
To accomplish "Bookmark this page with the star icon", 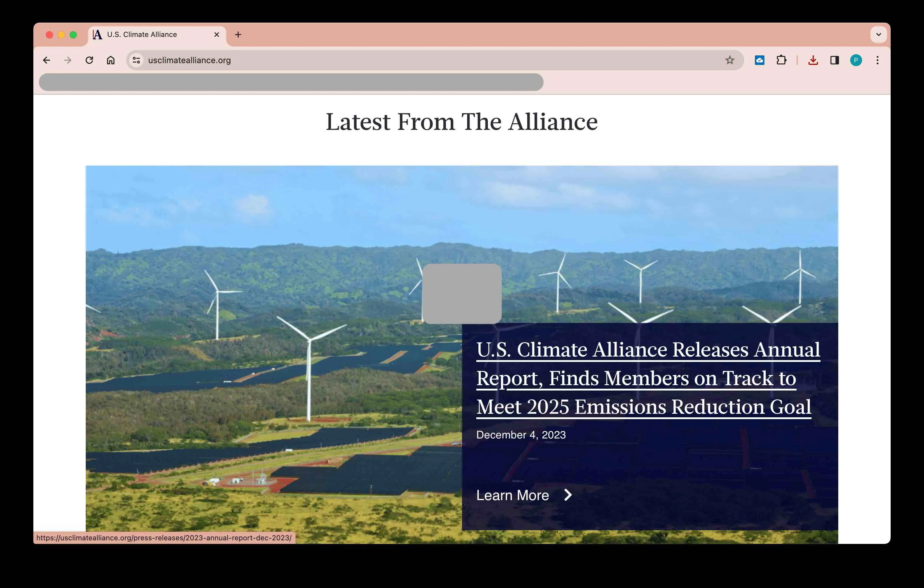I will [729, 60].
